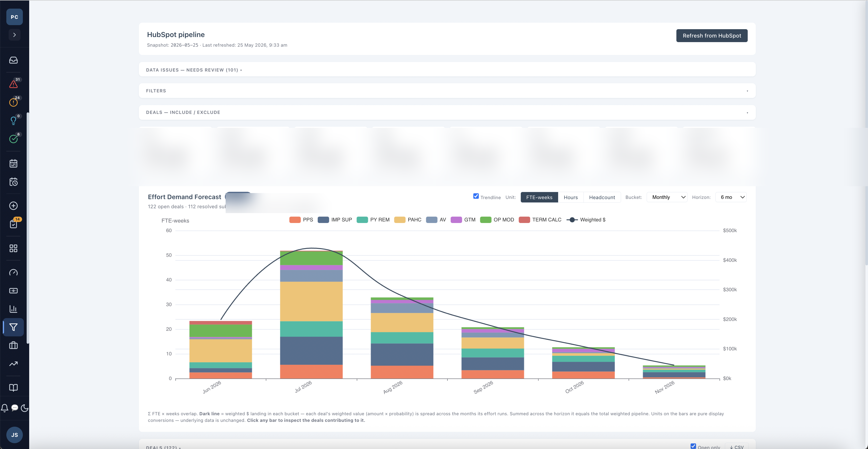Open the inbox tray icon
Image resolution: width=868 pixels, height=449 pixels.
click(13, 60)
